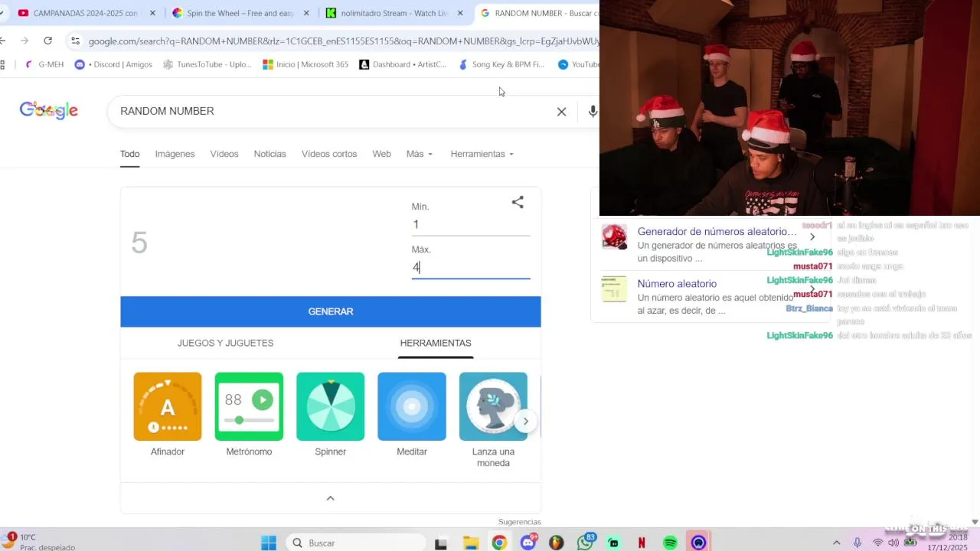Open the Wi-Fi network tray icon
The image size is (980, 551).
point(878,543)
